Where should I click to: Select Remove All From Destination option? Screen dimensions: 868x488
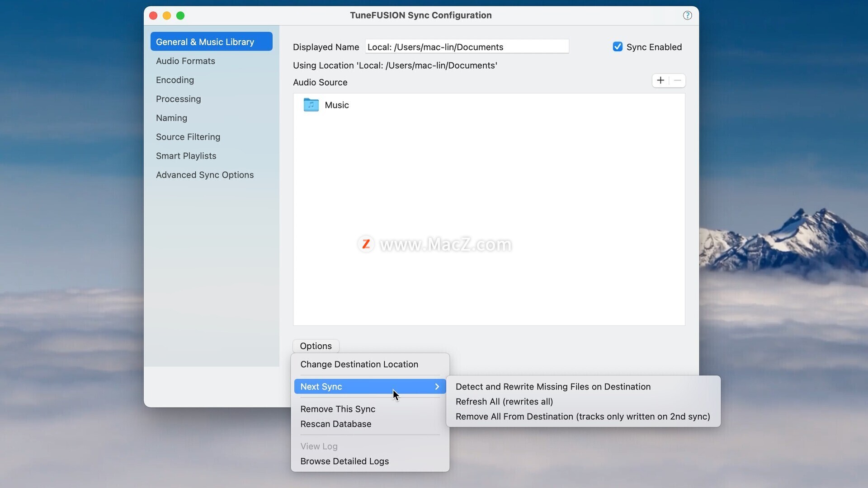point(583,417)
